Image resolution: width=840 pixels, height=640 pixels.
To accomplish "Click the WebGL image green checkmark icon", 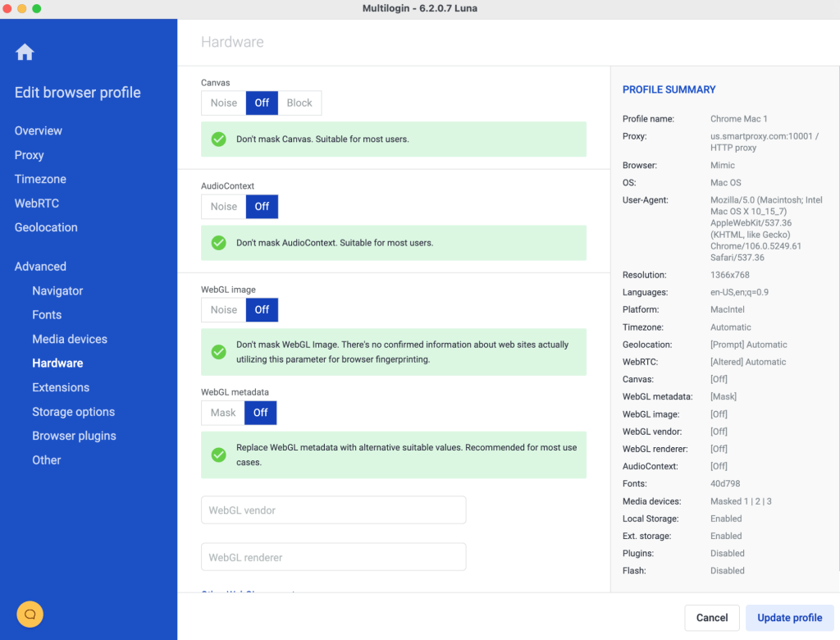I will tap(218, 352).
